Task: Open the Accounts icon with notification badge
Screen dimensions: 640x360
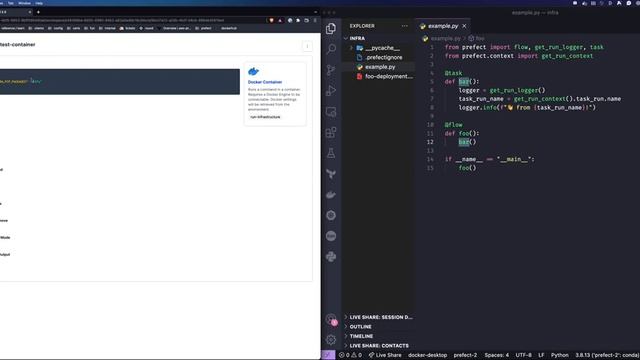Action: 331,319
